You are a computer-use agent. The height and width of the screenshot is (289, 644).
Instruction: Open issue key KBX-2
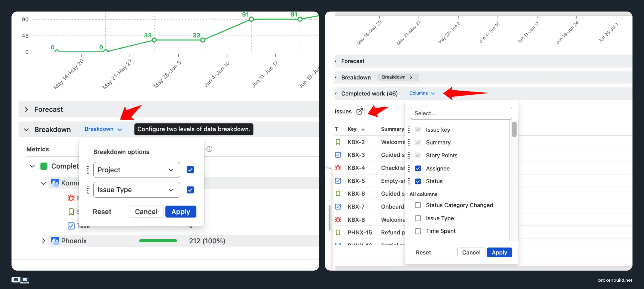356,142
